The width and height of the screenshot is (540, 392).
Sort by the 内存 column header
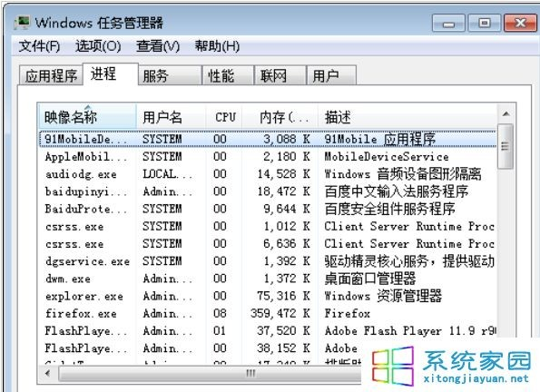click(x=280, y=117)
